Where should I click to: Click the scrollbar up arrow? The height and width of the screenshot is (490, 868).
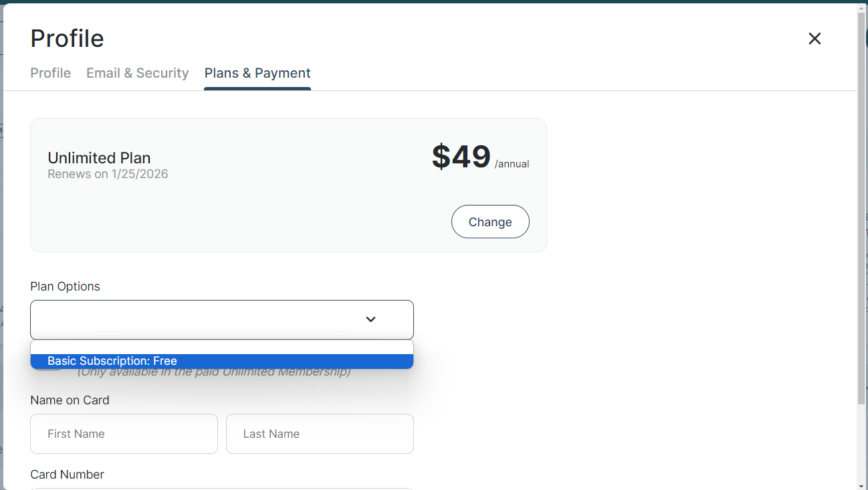tap(861, 8)
